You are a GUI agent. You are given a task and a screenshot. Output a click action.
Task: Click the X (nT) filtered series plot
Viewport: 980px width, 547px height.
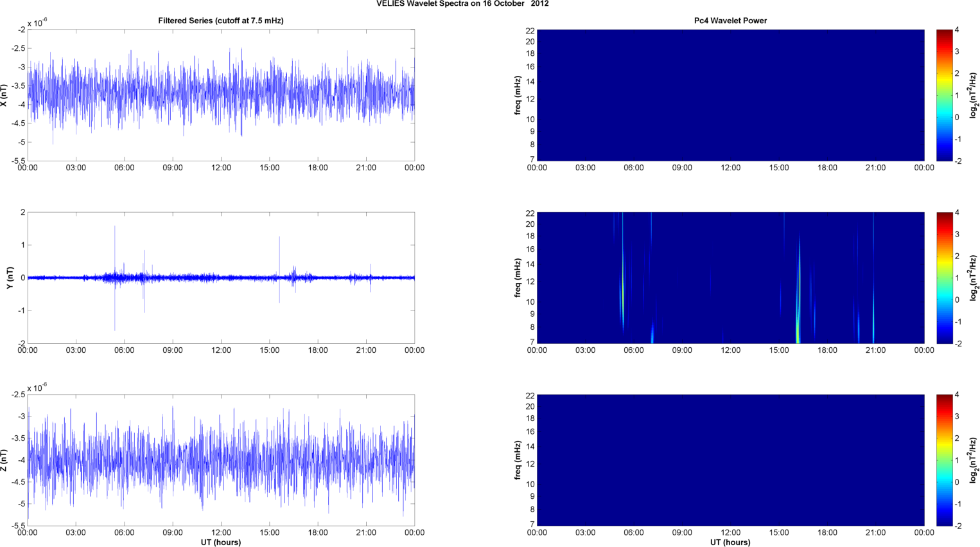click(221, 95)
